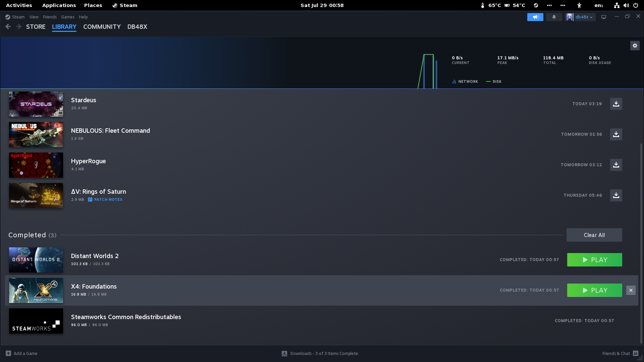Screen dimensions: 644x362
Task: Open Steamworks Common Redistributables thumbnail
Action: [36, 321]
